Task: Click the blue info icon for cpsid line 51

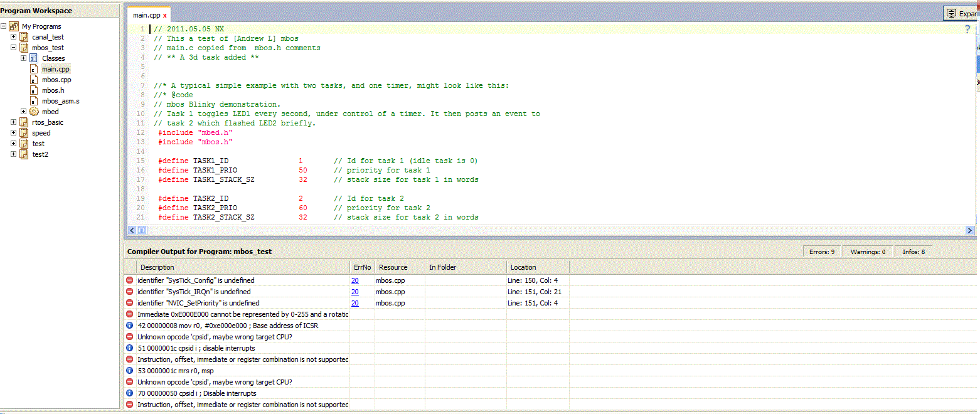Action: click(129, 348)
